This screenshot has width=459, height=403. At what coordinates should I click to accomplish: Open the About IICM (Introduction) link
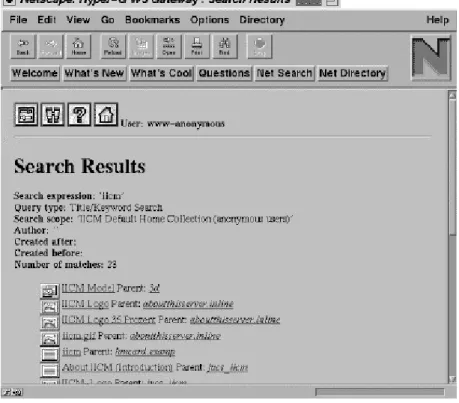click(x=117, y=367)
